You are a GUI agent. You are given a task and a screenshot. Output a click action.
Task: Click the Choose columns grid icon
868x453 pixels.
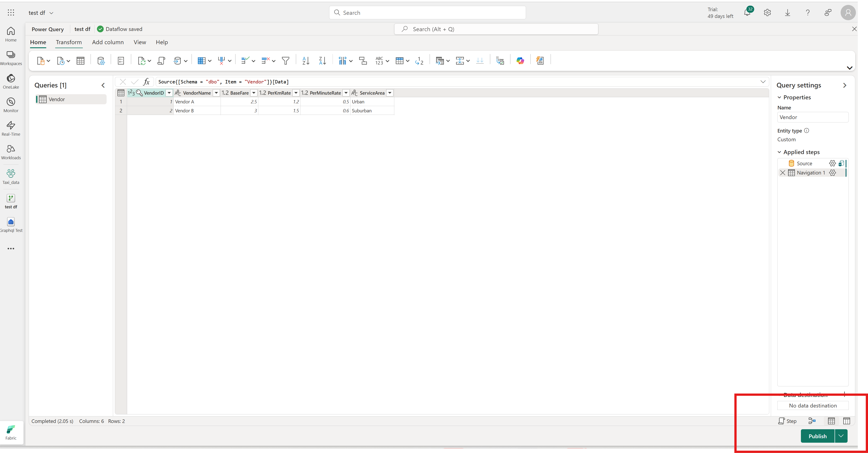pyautogui.click(x=202, y=61)
